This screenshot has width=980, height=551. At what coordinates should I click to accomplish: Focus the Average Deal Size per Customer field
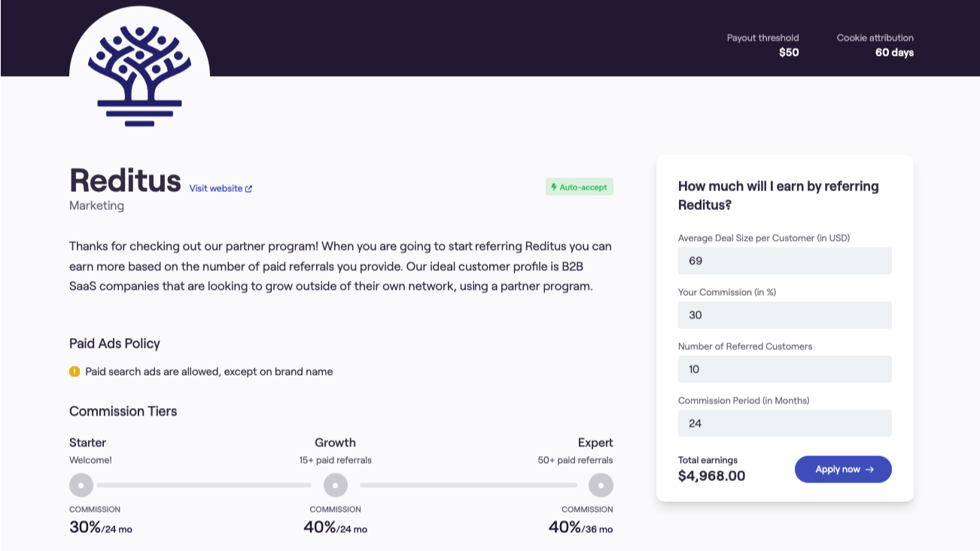click(784, 260)
